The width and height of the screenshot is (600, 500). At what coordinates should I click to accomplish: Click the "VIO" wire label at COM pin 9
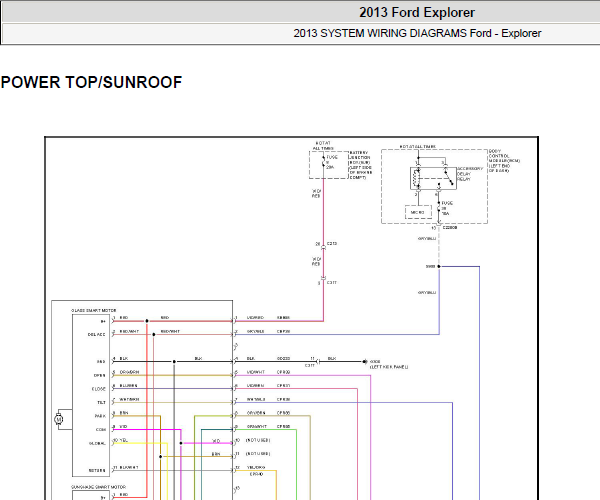(123, 427)
